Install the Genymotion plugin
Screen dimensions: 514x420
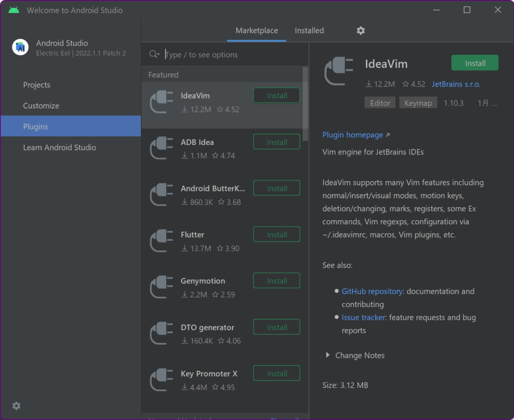(277, 281)
